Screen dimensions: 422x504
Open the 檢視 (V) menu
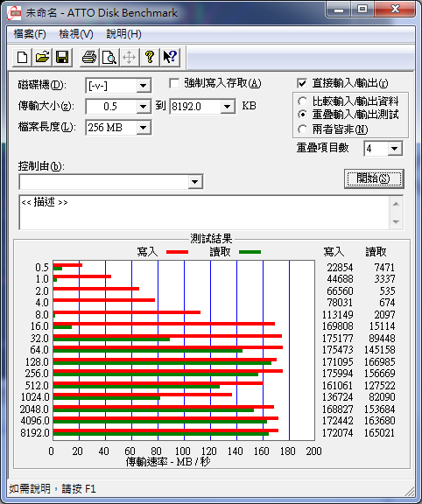coord(76,34)
